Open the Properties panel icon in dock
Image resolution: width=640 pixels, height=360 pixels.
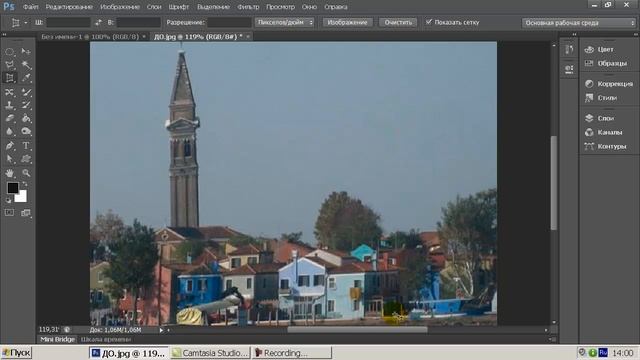point(569,69)
